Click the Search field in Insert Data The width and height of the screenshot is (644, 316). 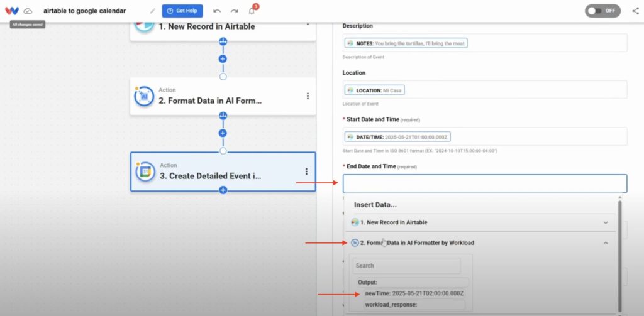tap(407, 266)
